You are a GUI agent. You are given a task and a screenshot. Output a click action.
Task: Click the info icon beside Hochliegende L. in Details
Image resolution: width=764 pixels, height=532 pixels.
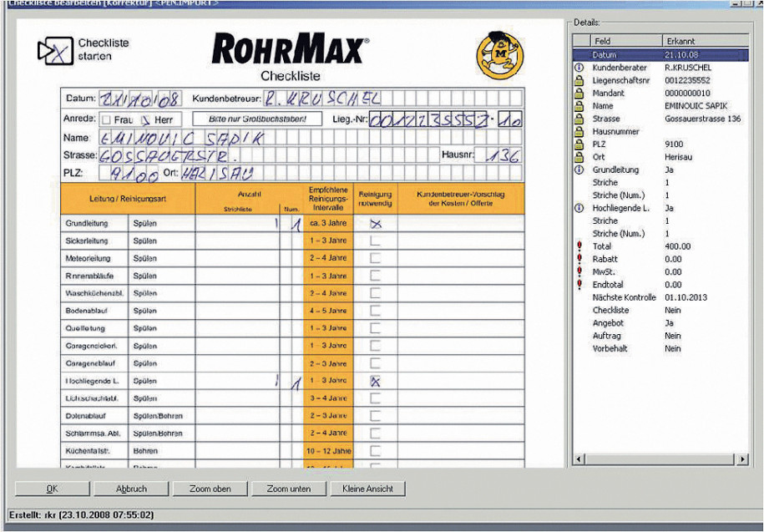579,208
